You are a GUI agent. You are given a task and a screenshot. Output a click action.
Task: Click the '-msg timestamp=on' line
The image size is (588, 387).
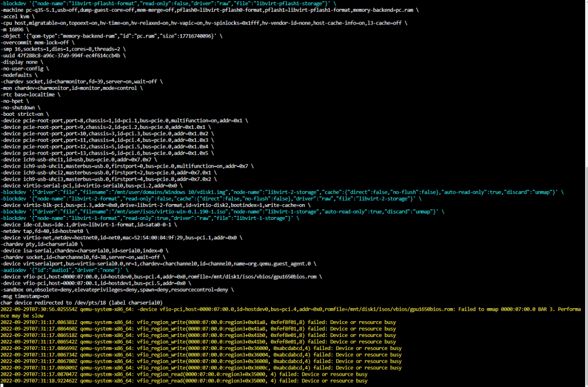point(25,296)
